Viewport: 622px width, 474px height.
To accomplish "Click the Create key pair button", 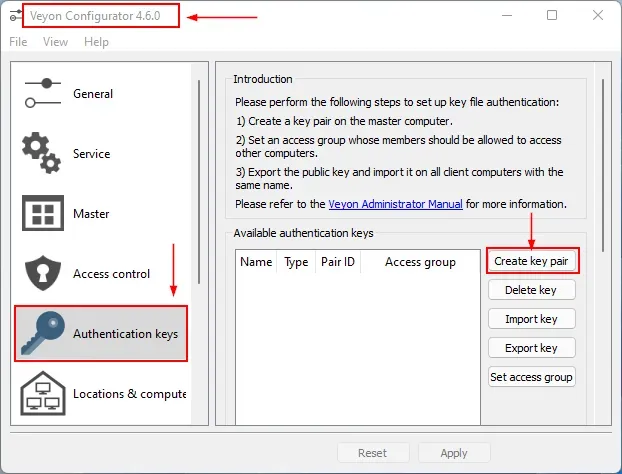I will click(x=532, y=261).
